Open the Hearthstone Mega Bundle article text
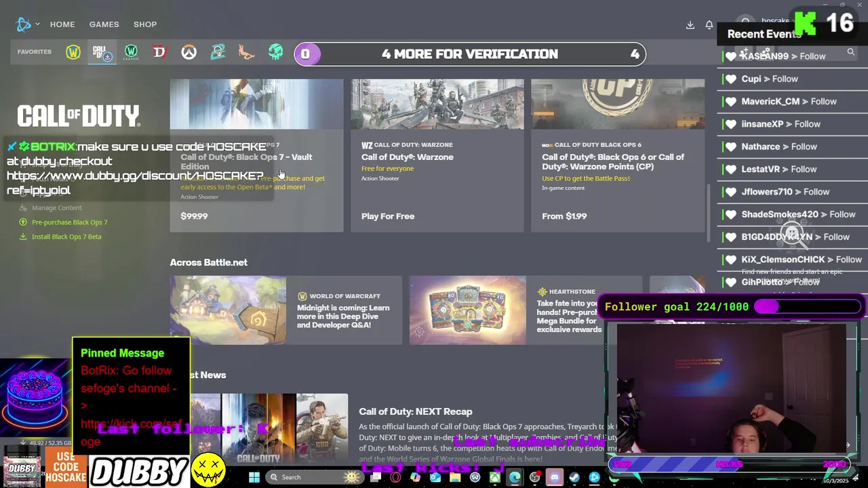This screenshot has width=868, height=488. click(569, 317)
